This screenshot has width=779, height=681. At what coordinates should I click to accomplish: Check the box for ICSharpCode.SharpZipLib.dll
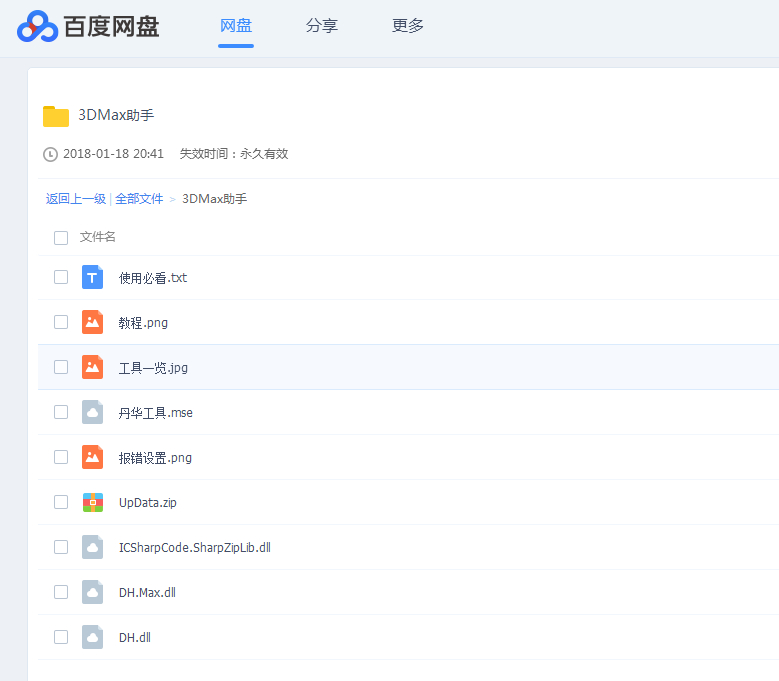coord(61,547)
